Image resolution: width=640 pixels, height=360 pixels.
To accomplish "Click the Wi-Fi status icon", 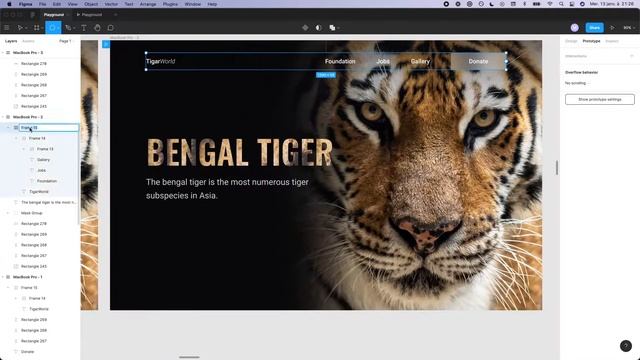I will [550, 4].
